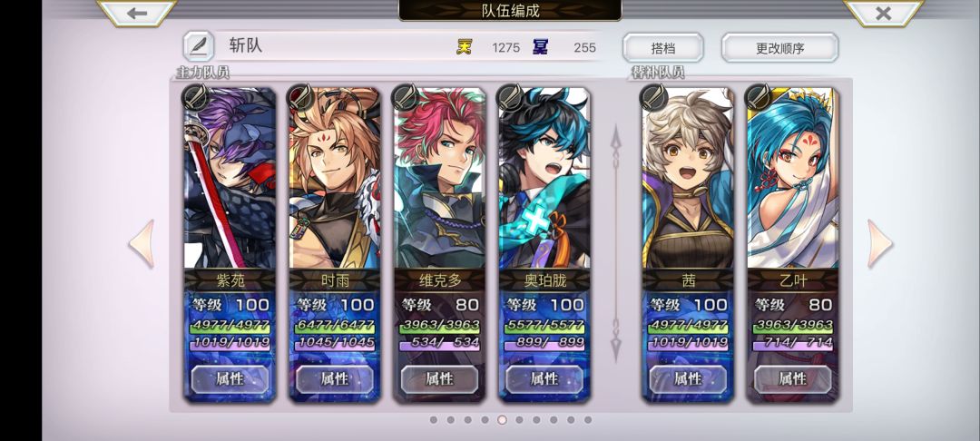980x441 pixels.
Task: Click the vertical divider arrow between main and reserve members
Action: point(615,243)
